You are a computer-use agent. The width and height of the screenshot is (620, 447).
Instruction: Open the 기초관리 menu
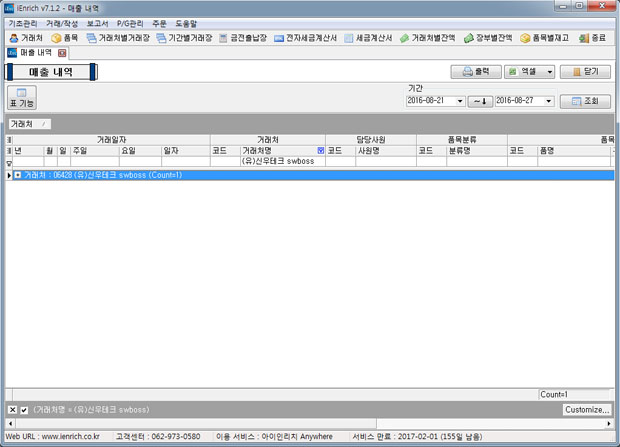tap(22, 23)
